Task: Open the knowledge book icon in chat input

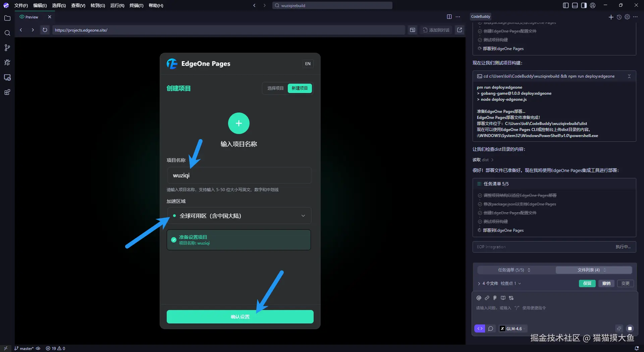Action: coord(503,298)
